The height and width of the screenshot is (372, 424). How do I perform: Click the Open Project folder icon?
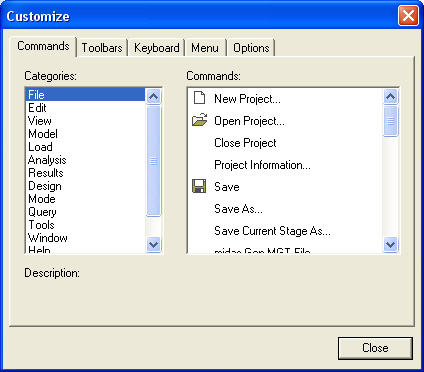(199, 120)
